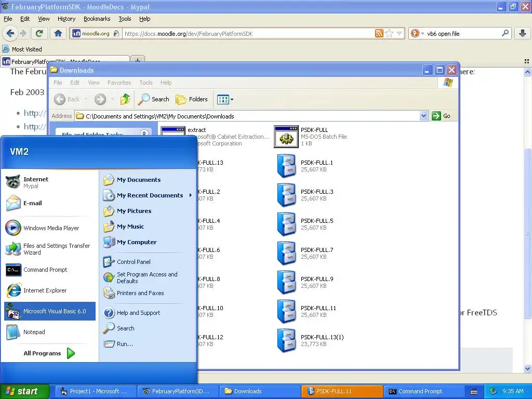Select the PSDK-FULL.1 cabinet file
The image size is (532, 399).
pyautogui.click(x=305, y=166)
